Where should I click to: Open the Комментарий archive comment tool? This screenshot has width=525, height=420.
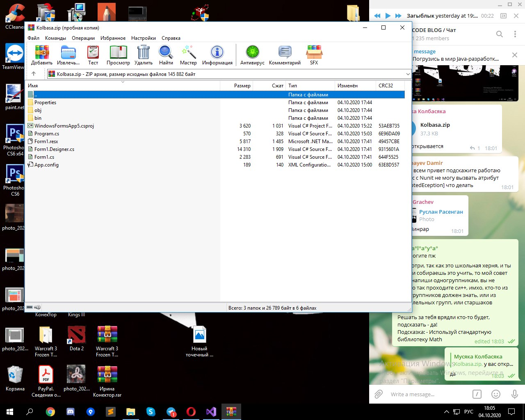tap(285, 55)
